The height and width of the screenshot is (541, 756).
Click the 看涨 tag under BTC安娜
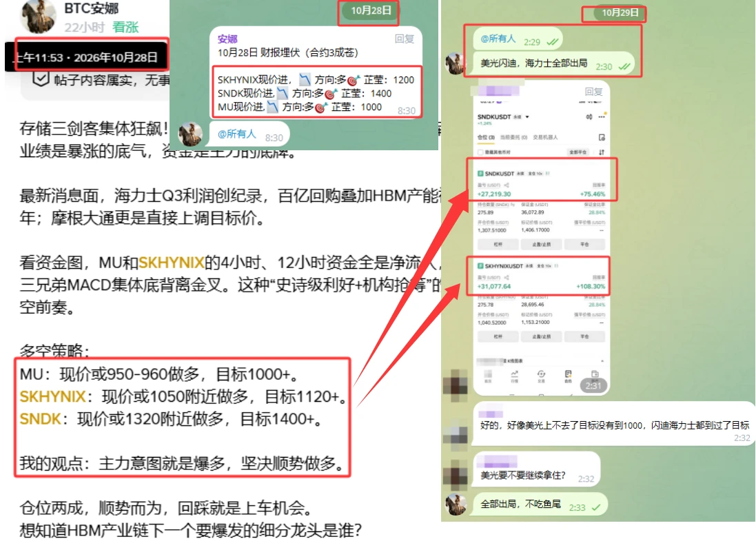[x=125, y=28]
